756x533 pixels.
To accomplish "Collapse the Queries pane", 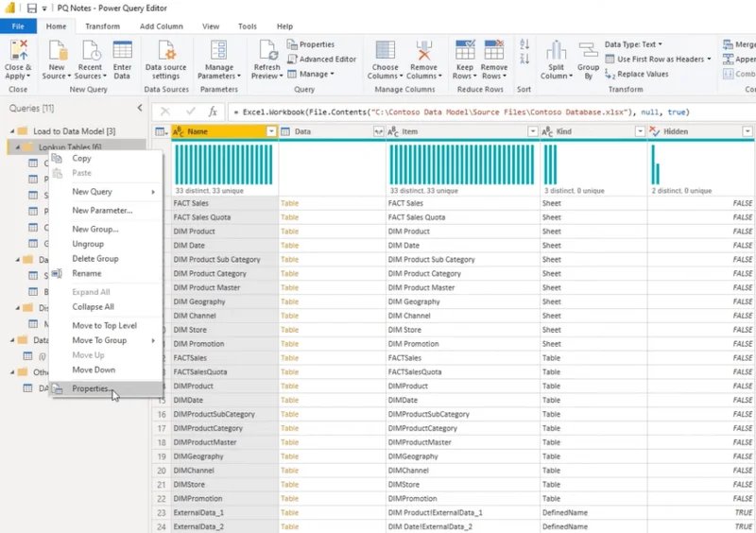I will pyautogui.click(x=140, y=108).
